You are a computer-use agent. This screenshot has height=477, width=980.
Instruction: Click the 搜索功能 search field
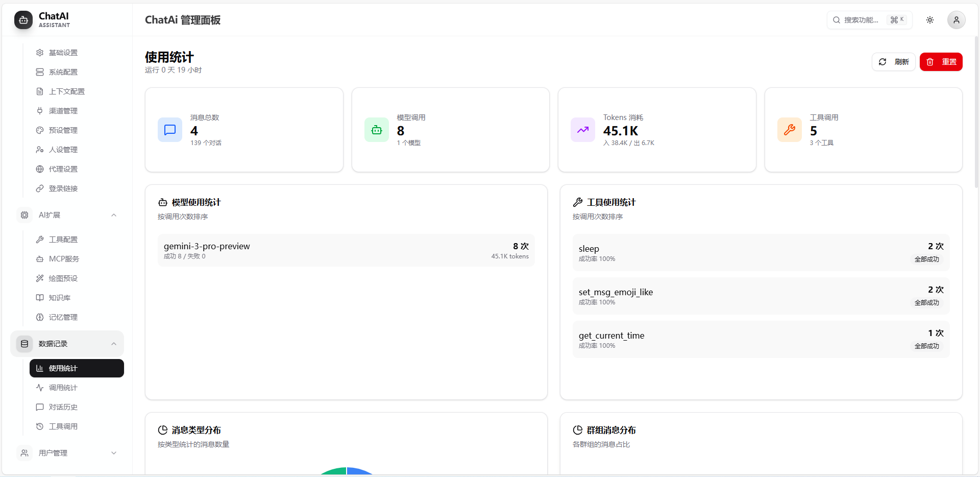pyautogui.click(x=863, y=20)
